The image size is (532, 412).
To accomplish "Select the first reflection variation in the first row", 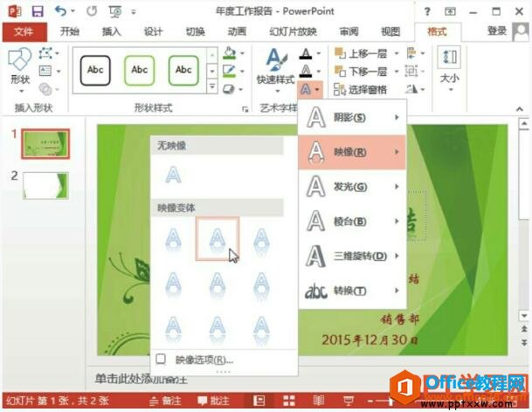I will click(x=173, y=238).
